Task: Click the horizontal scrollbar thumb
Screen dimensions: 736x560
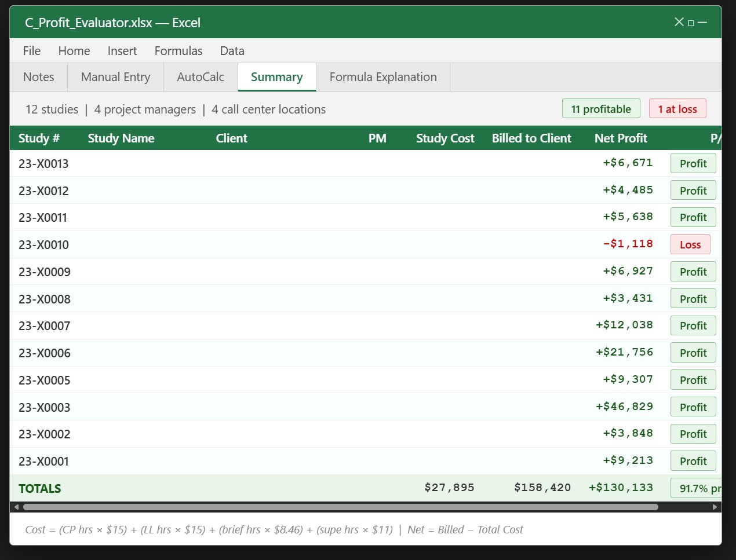Action: click(x=340, y=507)
